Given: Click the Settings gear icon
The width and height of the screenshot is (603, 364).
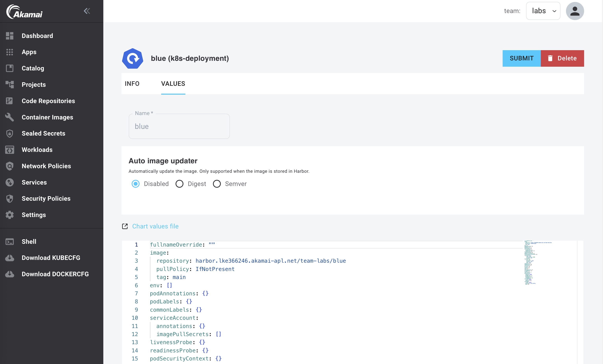Looking at the screenshot, I should (9, 215).
